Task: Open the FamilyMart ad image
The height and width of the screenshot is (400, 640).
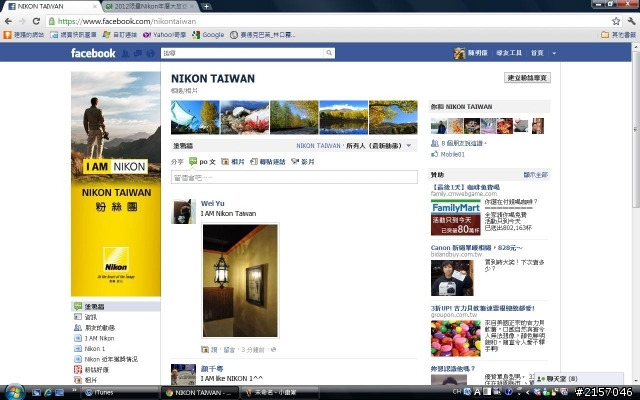Action: [456, 217]
